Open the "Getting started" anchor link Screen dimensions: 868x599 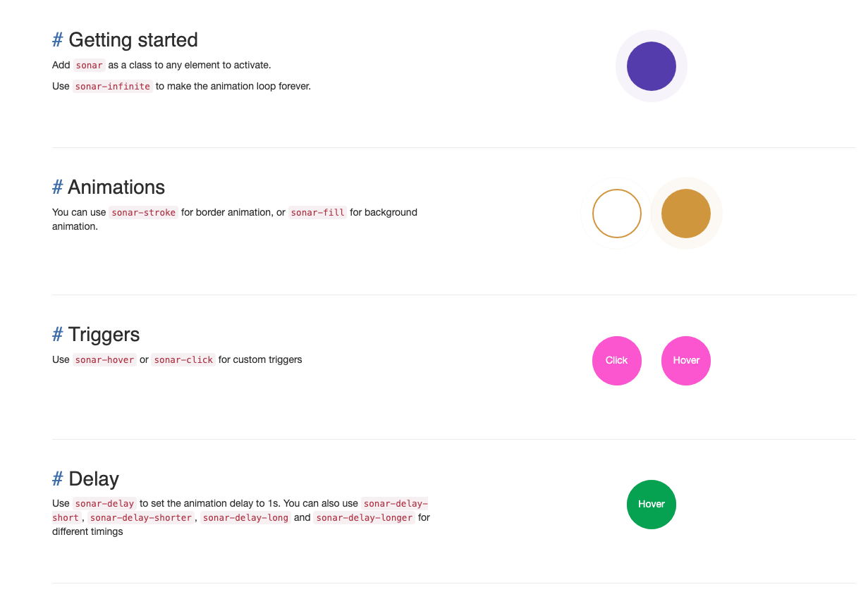(58, 40)
